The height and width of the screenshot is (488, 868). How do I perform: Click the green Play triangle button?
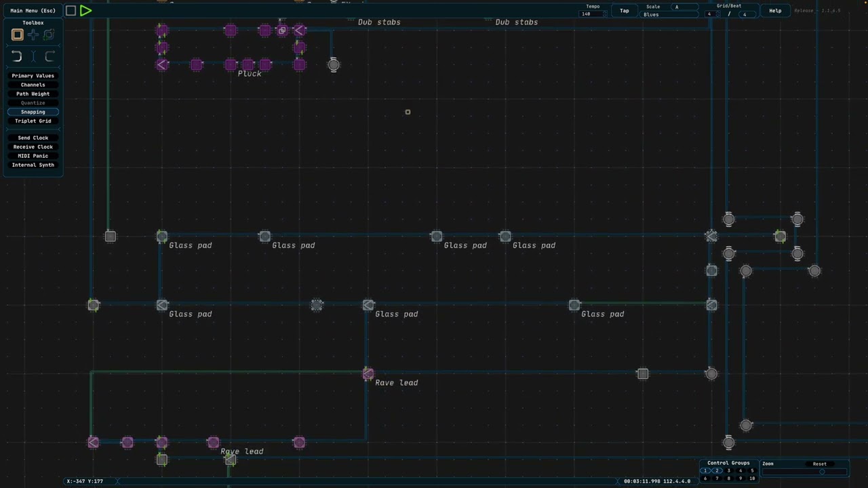pyautogui.click(x=85, y=11)
